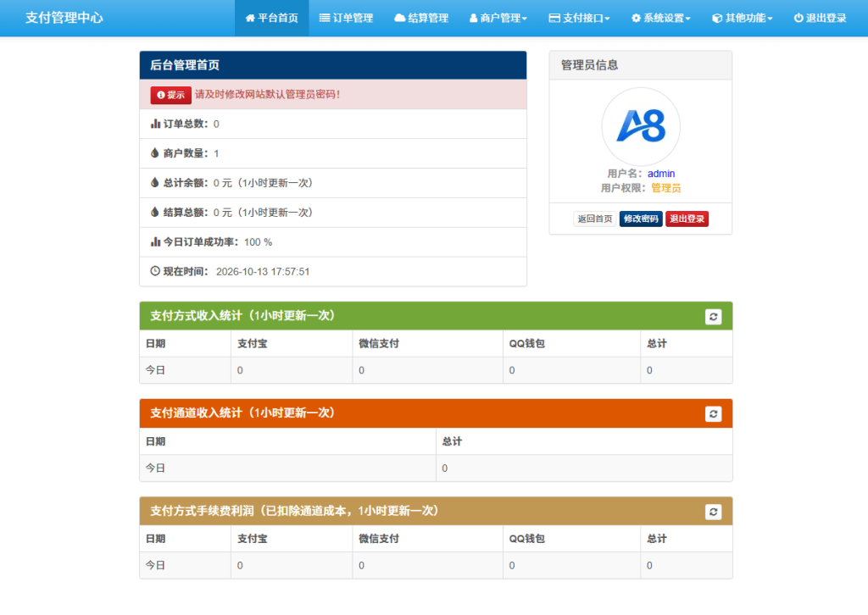Click the gear icon beside 系统设置
The height and width of the screenshot is (615, 868).
636,19
